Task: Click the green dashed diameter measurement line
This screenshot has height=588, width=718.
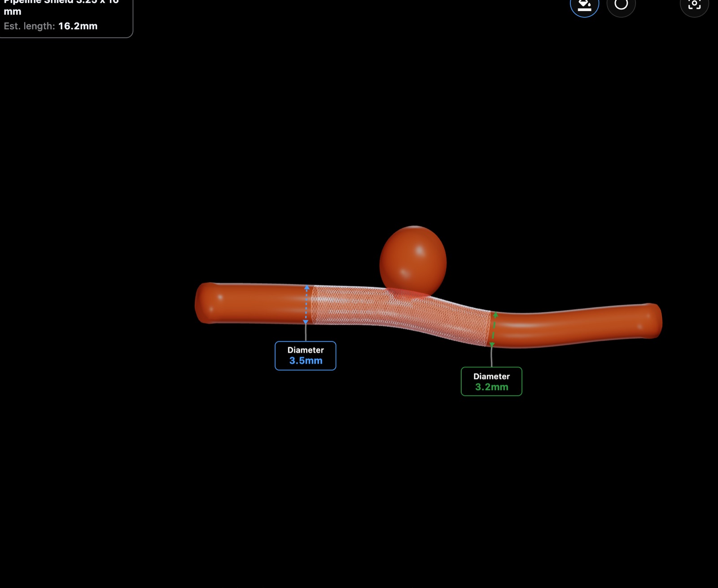Action: coord(494,330)
